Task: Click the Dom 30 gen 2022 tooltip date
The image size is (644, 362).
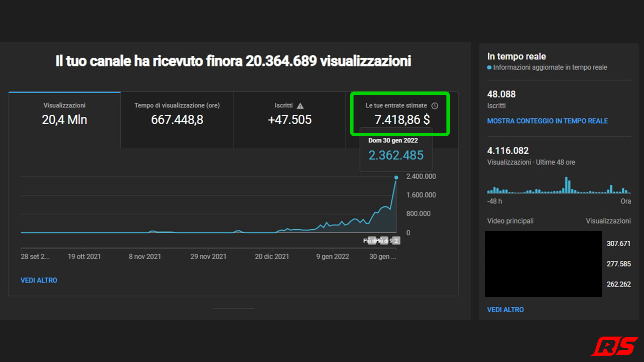Action: point(393,140)
